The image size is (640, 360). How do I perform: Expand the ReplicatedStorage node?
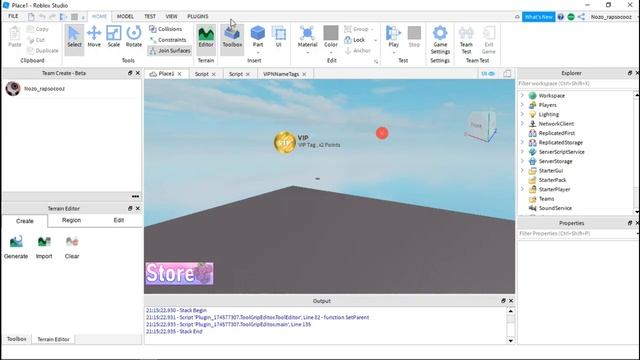[522, 142]
